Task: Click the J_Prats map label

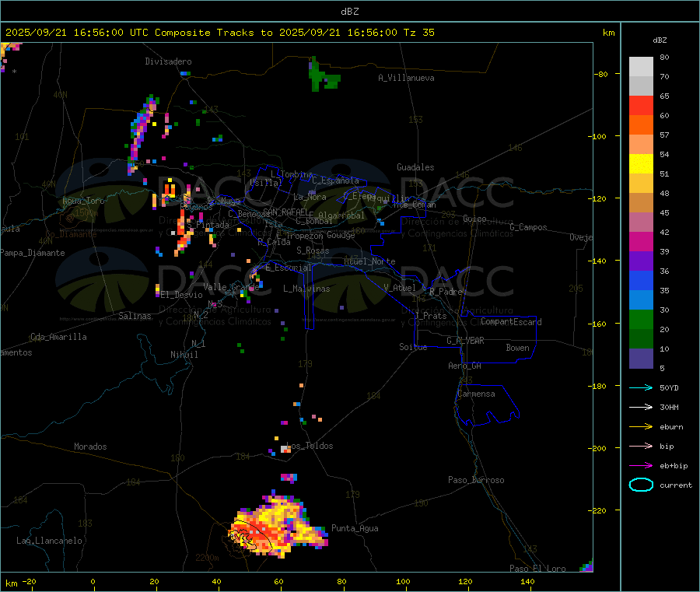Action: tap(430, 316)
